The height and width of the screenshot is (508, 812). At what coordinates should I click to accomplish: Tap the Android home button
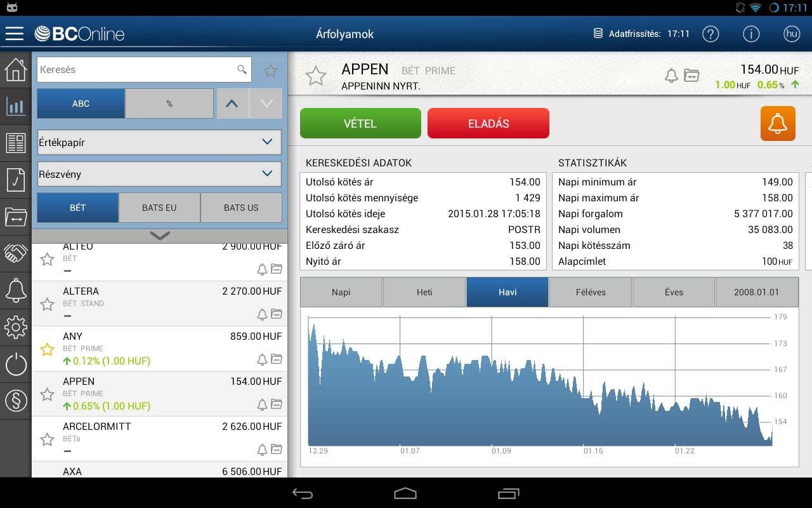click(x=405, y=493)
